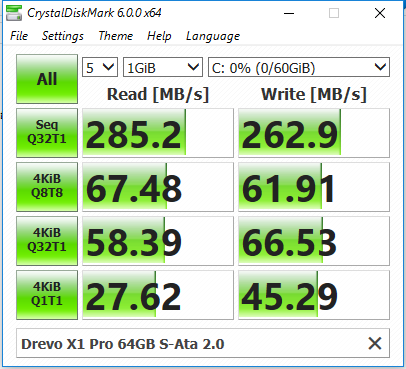The height and width of the screenshot is (369, 406).
Task: Open the Theme menu
Action: 115,36
